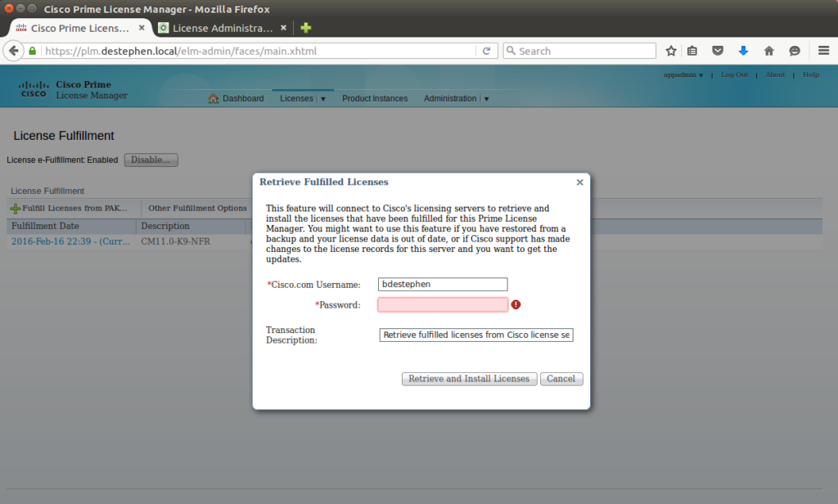Click the Password input field
Image resolution: width=838 pixels, height=504 pixels.
443,304
